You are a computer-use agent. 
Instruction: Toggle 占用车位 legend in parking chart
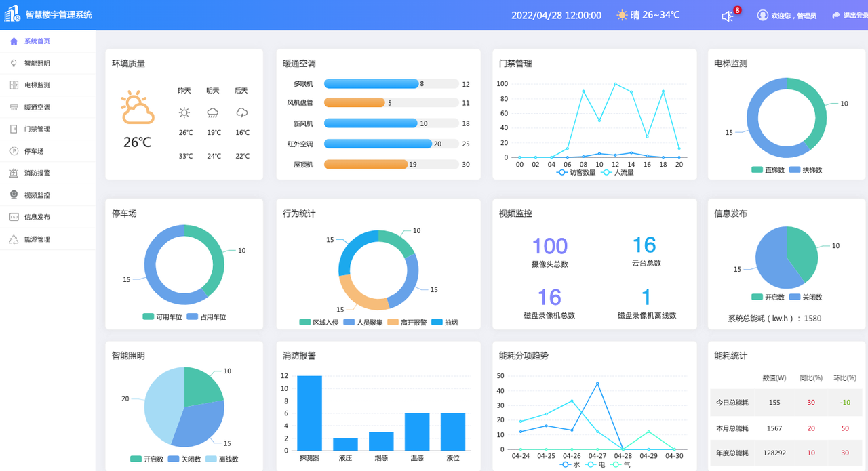point(206,316)
